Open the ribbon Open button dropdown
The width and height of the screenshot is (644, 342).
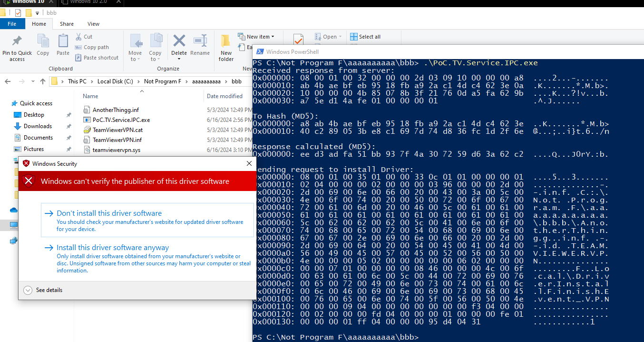point(340,37)
